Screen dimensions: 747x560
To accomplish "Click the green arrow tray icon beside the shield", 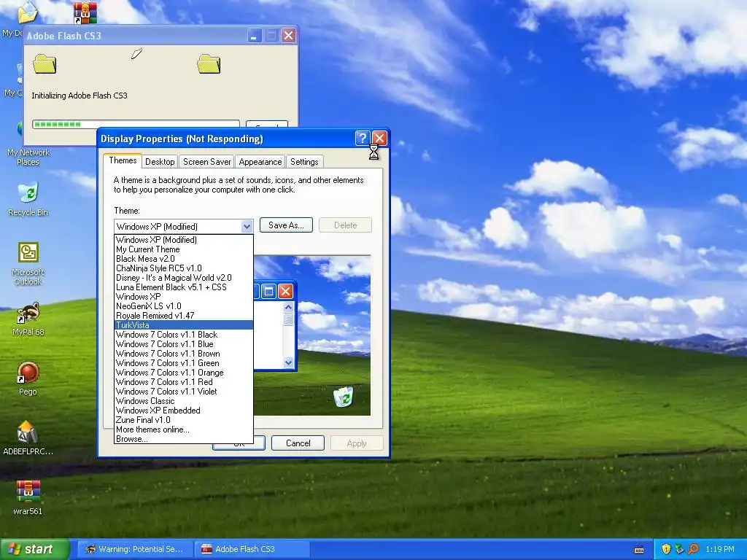I will [679, 549].
